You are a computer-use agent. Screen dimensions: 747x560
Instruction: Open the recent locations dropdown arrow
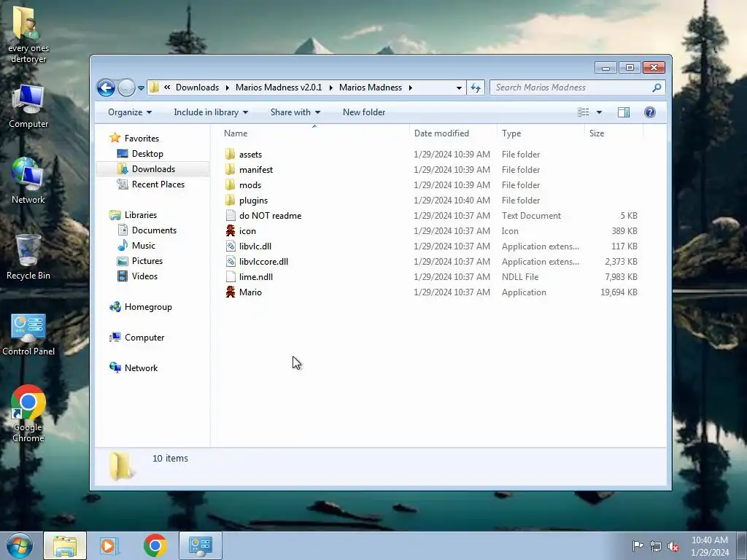(x=141, y=88)
